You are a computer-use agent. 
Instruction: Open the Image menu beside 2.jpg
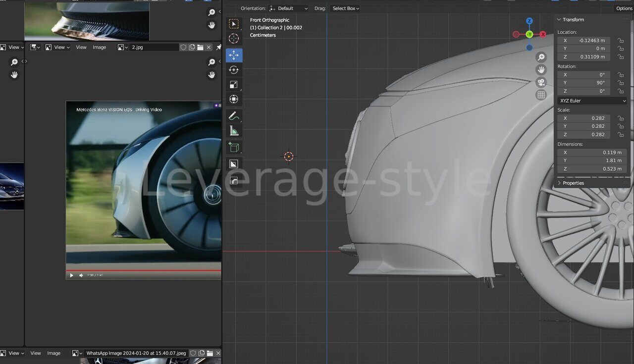click(99, 48)
